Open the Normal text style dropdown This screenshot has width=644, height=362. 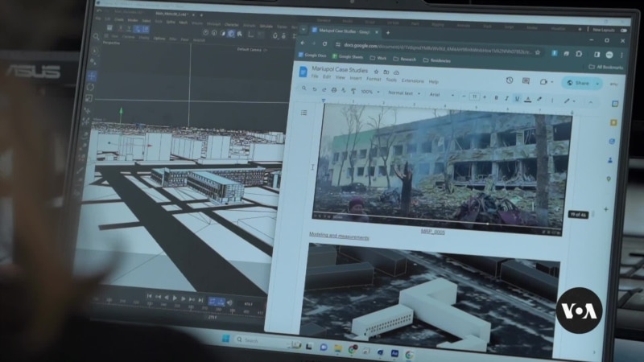404,93
